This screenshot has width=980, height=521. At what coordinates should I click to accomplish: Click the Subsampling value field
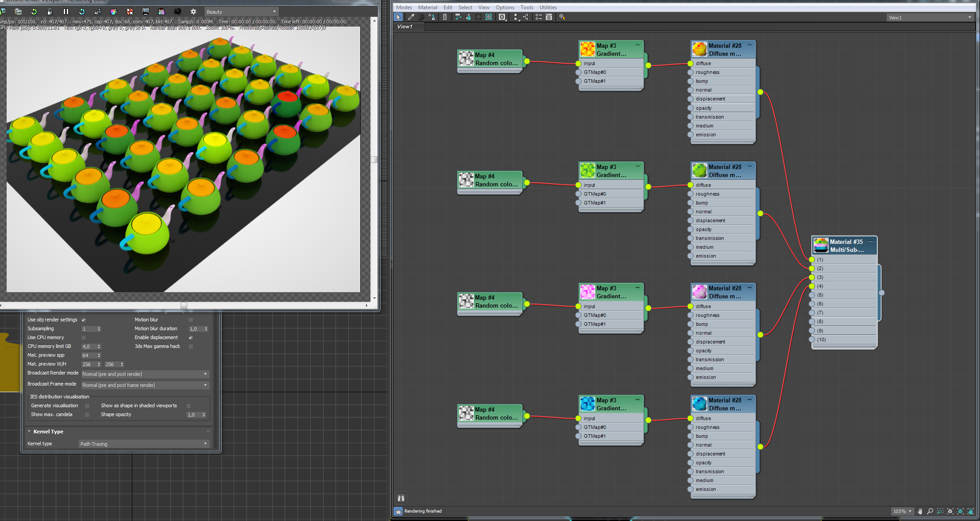[89, 329]
